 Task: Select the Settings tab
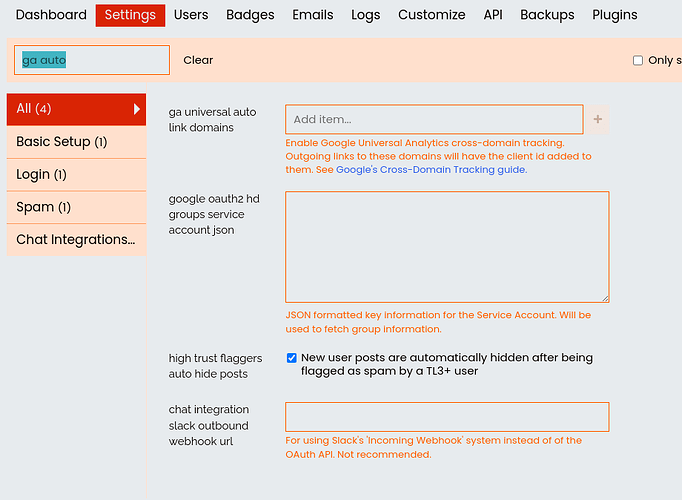click(130, 15)
